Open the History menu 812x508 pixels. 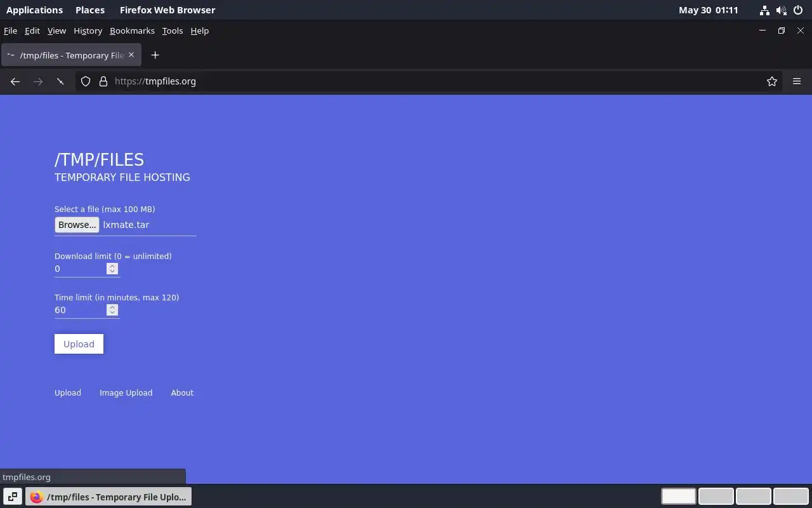88,30
